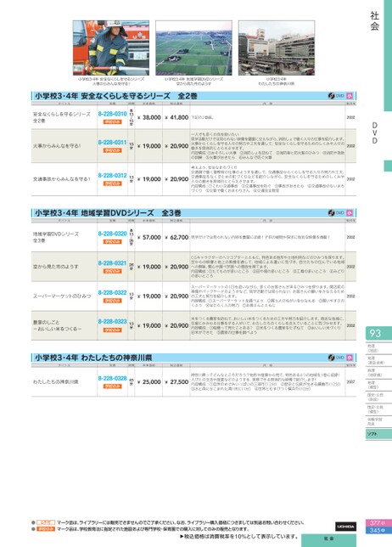Click the green 社会 footer label

328,539
